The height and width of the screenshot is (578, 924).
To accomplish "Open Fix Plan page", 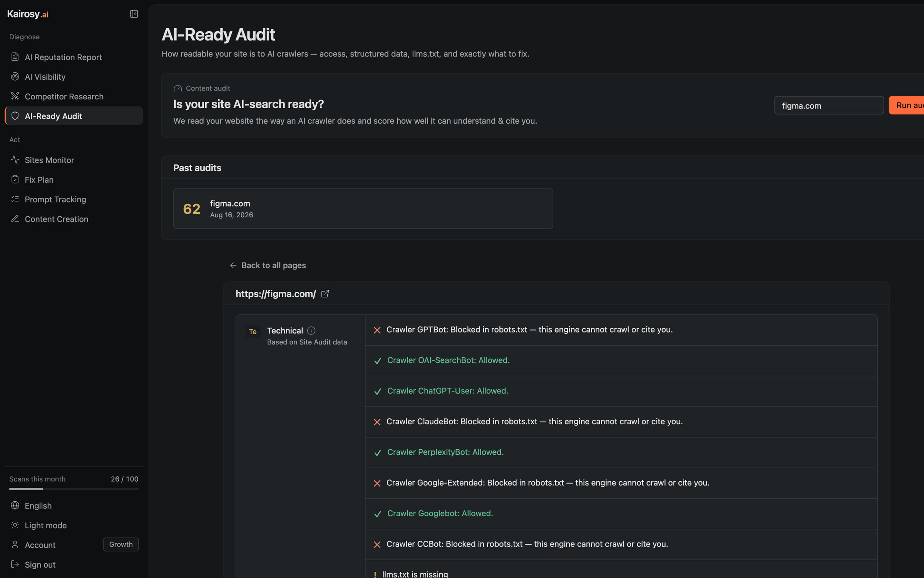I will 74,180.
